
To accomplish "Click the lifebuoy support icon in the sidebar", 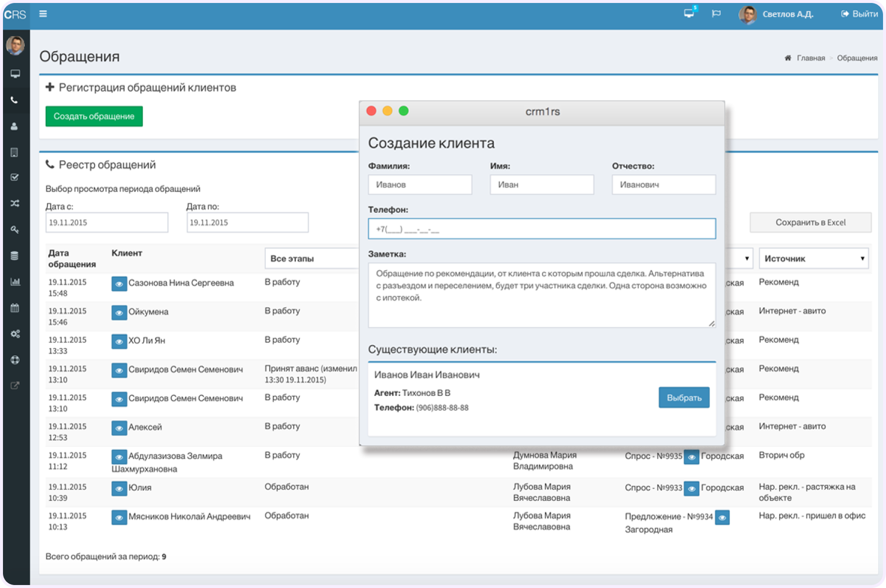I will pyautogui.click(x=15, y=360).
